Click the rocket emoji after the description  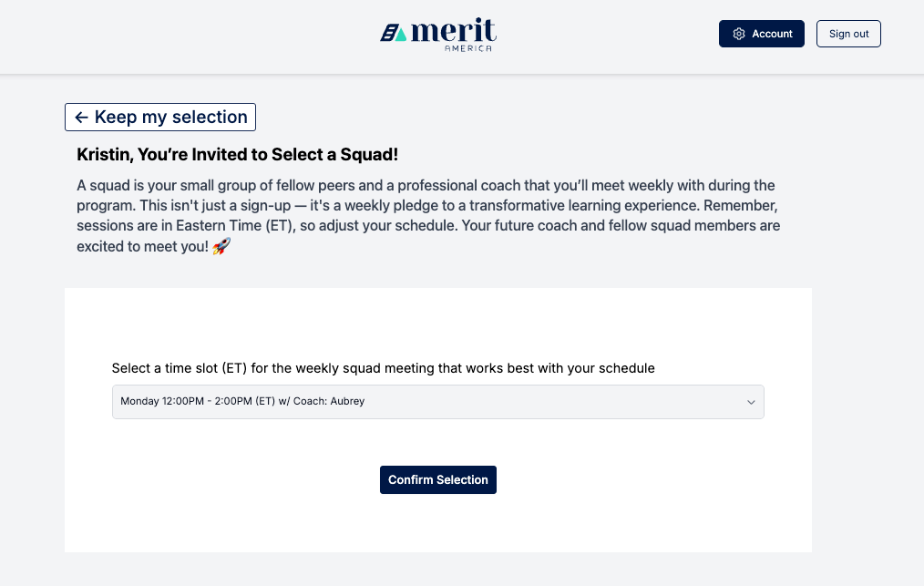[221, 247]
